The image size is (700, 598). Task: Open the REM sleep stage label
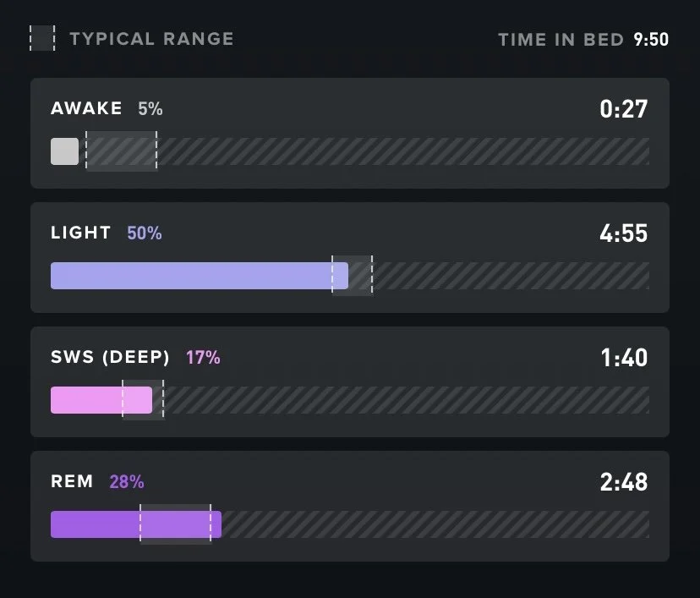(x=72, y=481)
